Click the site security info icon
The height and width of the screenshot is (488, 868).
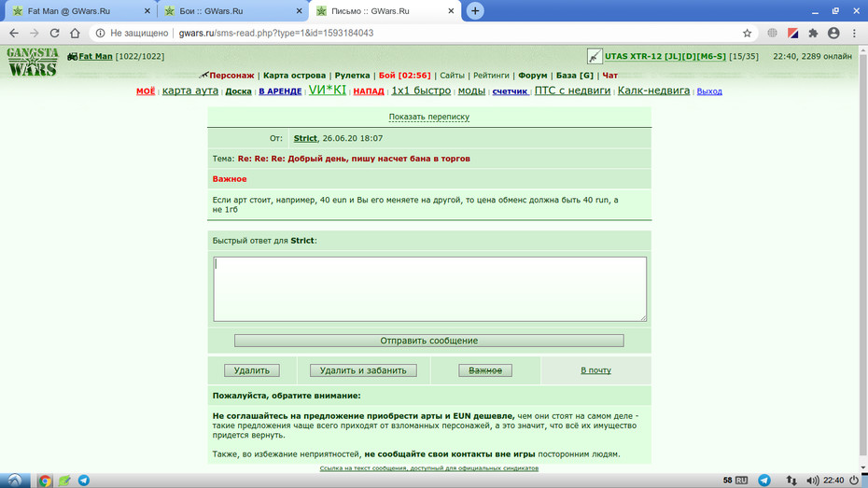click(100, 34)
